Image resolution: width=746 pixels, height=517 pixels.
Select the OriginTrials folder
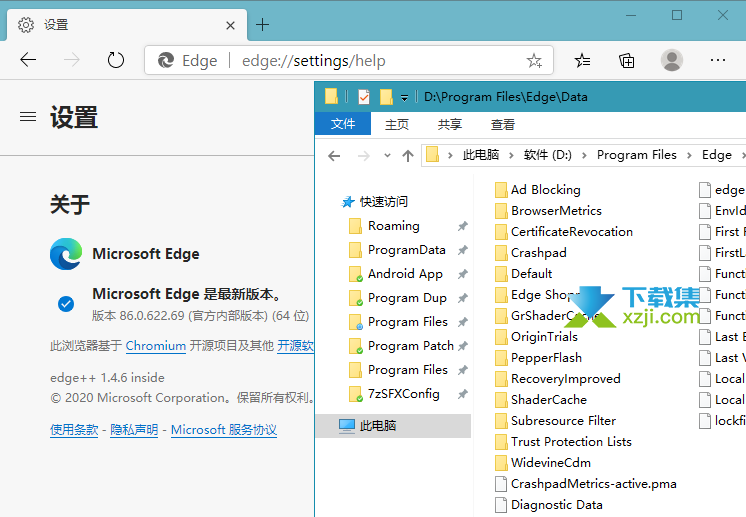pos(537,337)
